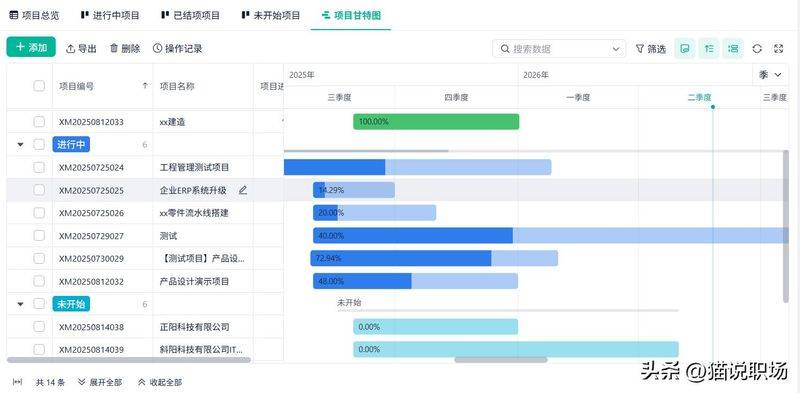Click the green 100.00% xx建造 bar
This screenshot has width=800, height=393.
pos(436,121)
